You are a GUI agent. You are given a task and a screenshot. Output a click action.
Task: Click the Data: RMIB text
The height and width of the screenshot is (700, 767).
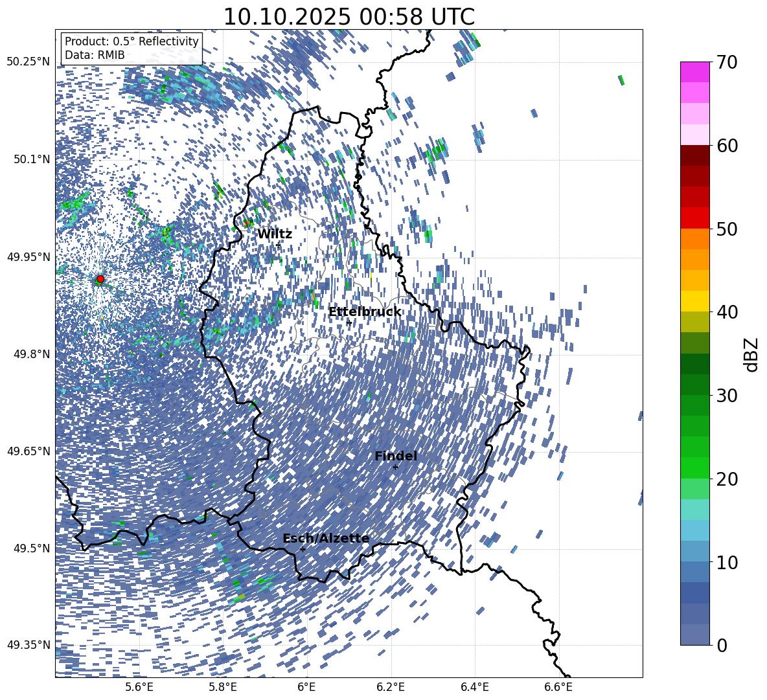[x=95, y=55]
